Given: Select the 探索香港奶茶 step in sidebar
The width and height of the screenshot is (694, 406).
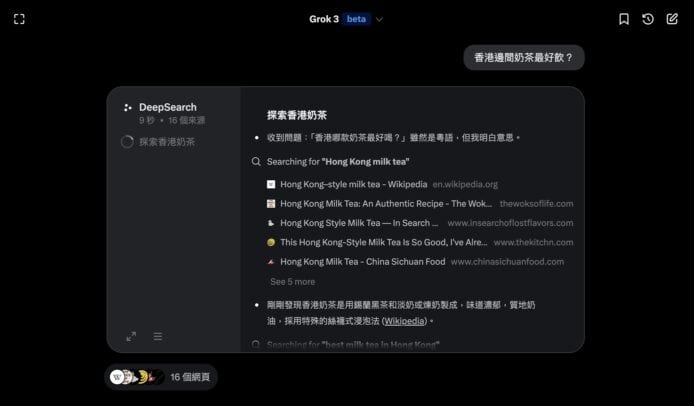Looking at the screenshot, I should tap(166, 142).
